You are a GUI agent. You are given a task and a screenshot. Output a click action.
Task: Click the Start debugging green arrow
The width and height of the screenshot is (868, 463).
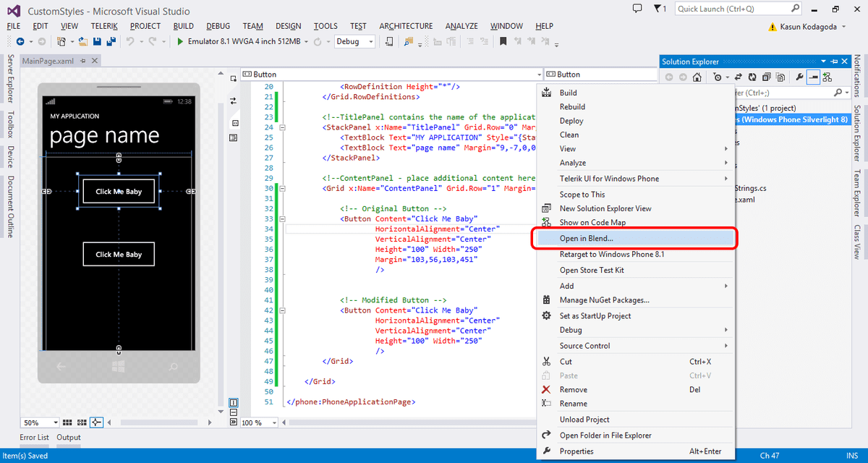tap(179, 41)
